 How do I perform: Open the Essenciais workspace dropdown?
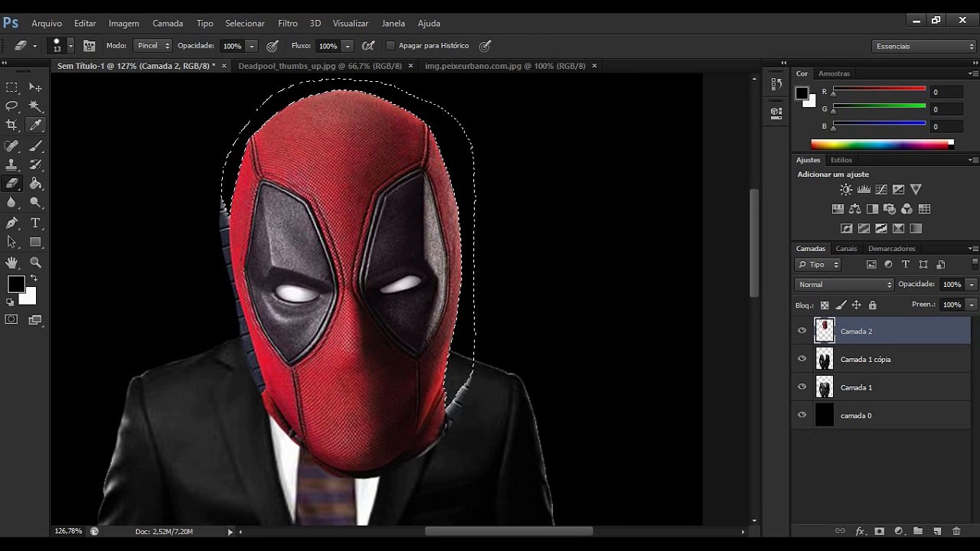click(925, 46)
